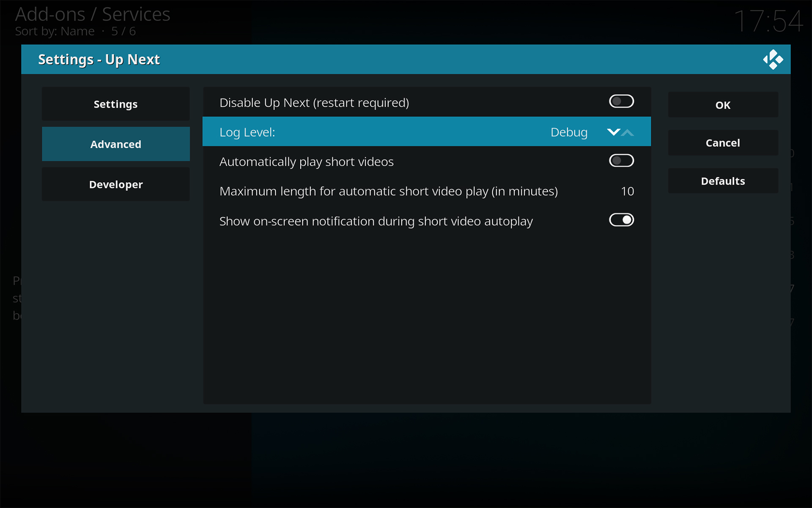Screen dimensions: 812x508
Task: Reset settings with Defaults button
Action: click(x=723, y=181)
